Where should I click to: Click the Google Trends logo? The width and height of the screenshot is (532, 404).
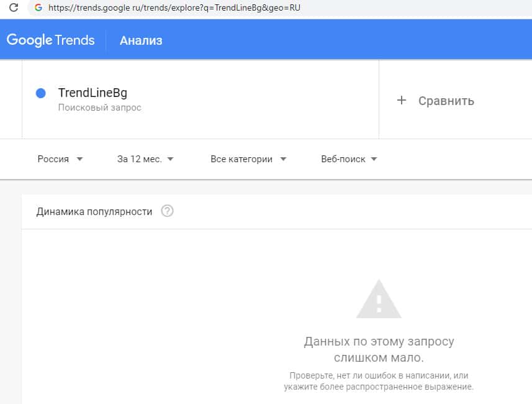tap(50, 40)
